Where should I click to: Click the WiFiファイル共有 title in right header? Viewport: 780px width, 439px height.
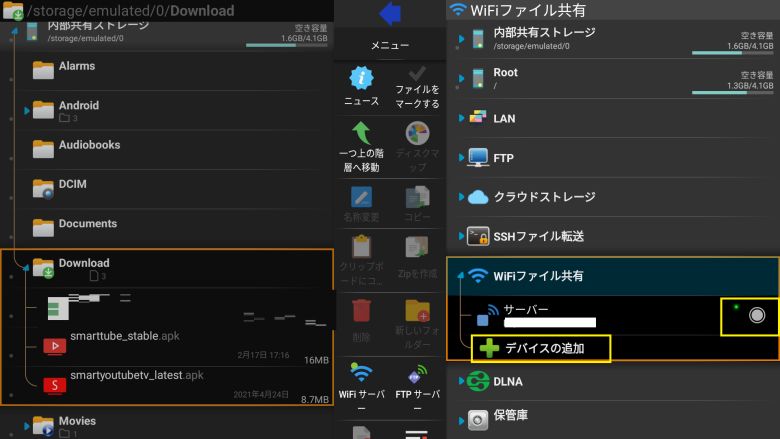tap(528, 10)
